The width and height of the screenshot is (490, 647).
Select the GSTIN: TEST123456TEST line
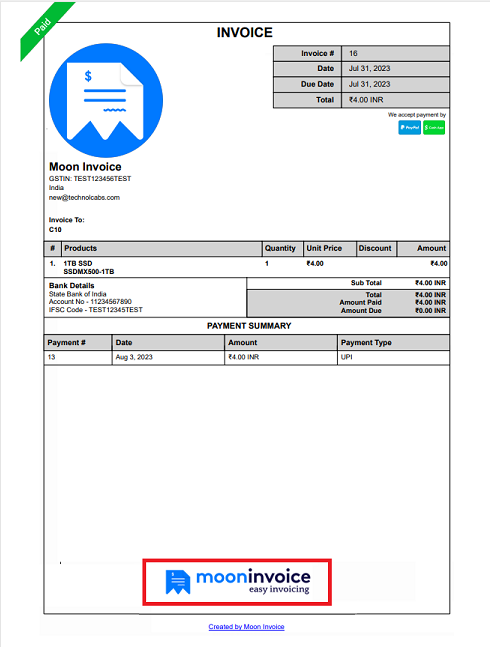click(90, 179)
